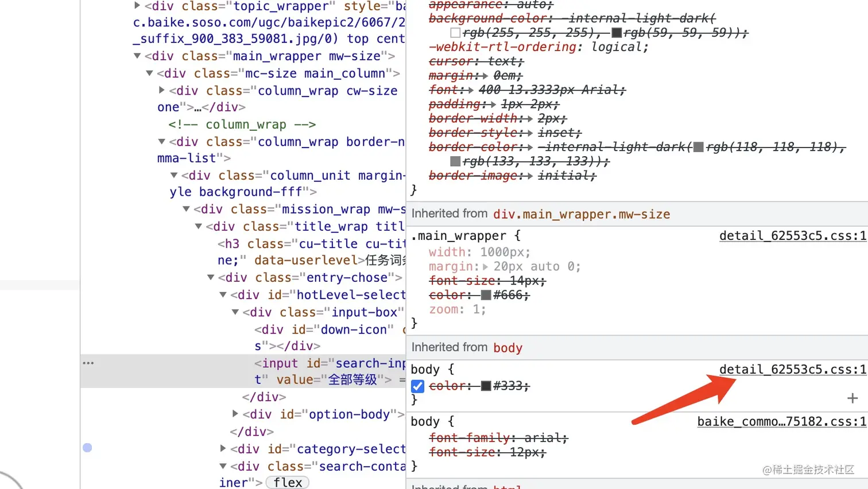The height and width of the screenshot is (489, 868).
Task: Expand the crossed-out margin 0em shorthand
Action: click(485, 75)
